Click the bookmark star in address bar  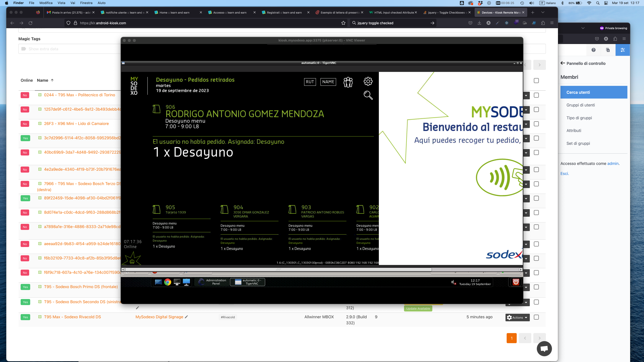click(343, 23)
